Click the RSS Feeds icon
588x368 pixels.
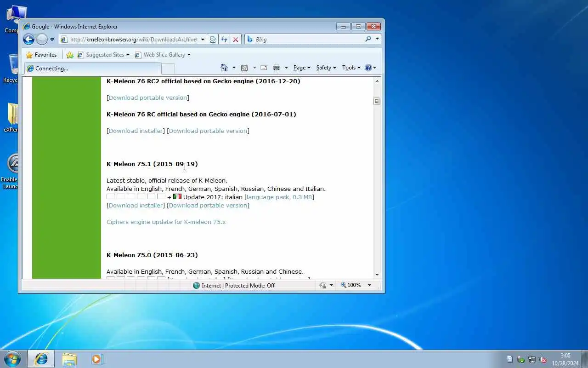point(244,68)
